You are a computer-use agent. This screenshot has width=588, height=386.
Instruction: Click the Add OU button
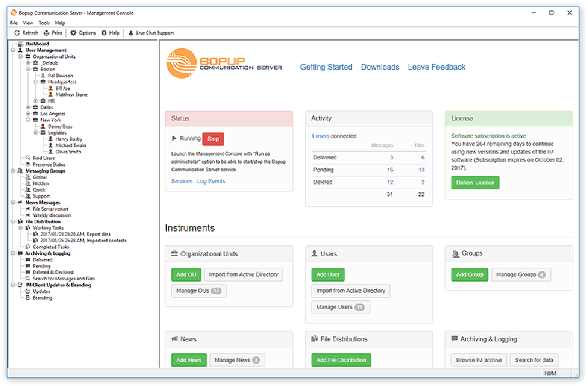click(x=186, y=274)
